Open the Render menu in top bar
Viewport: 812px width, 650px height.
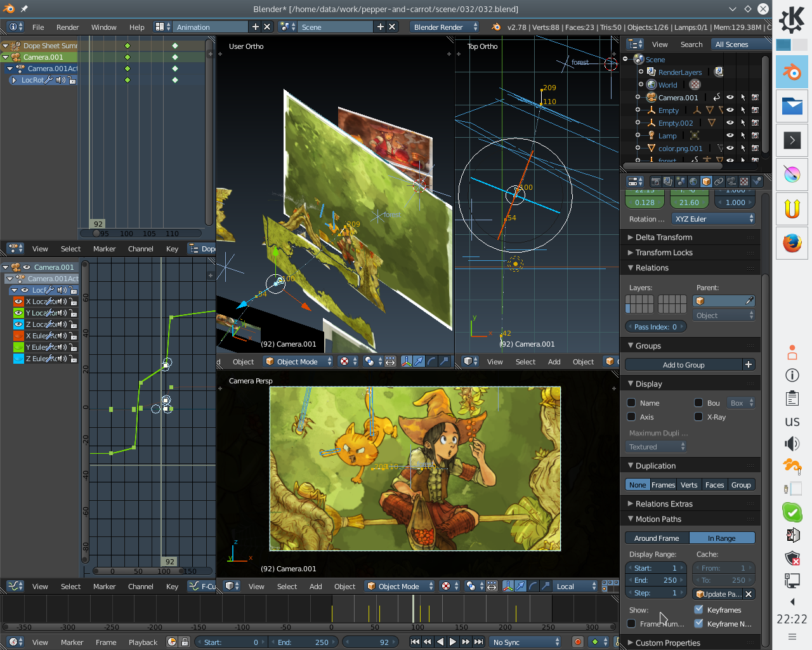pos(67,27)
